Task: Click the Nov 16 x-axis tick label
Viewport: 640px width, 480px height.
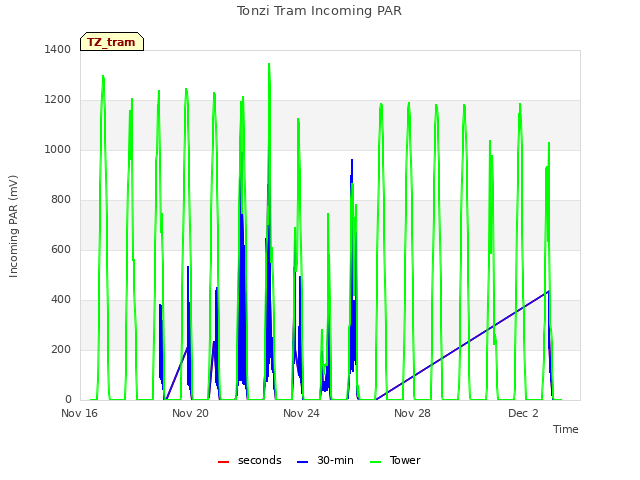Action: [79, 413]
